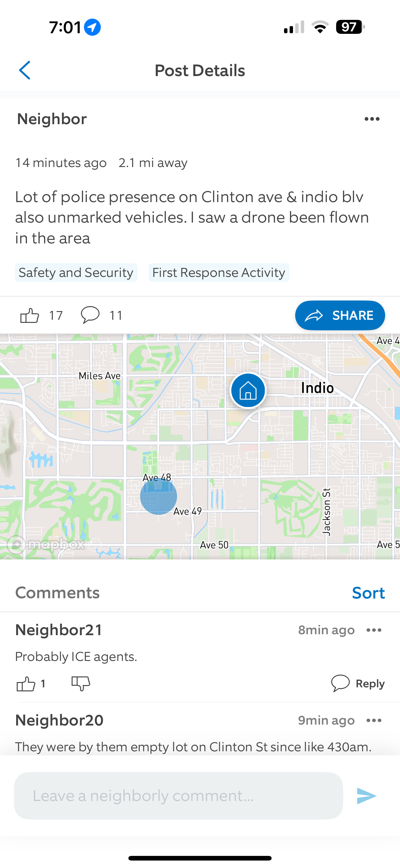400x868 pixels.
Task: Tap the blue incident circle on map
Action: (158, 496)
